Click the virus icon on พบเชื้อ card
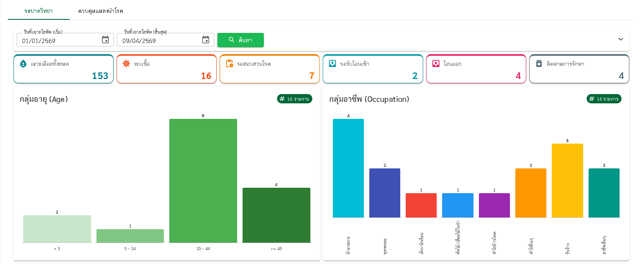 click(126, 64)
